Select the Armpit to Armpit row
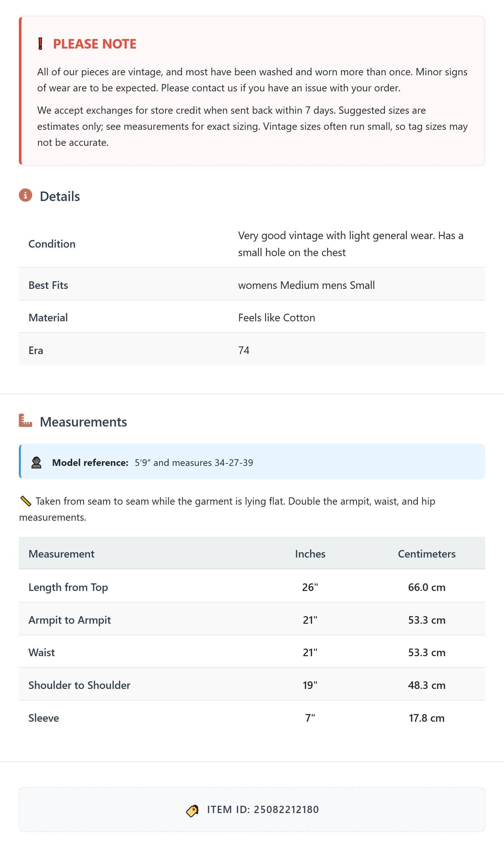 point(252,620)
